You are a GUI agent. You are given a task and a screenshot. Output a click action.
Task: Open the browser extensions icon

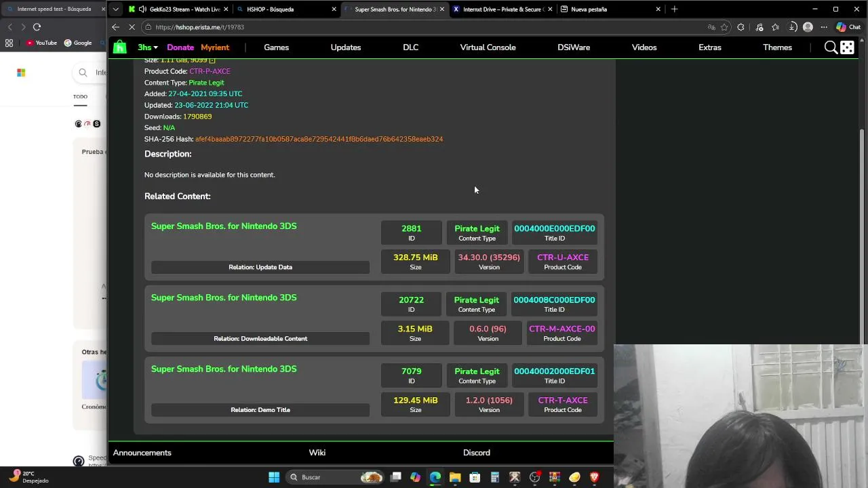pyautogui.click(x=741, y=27)
